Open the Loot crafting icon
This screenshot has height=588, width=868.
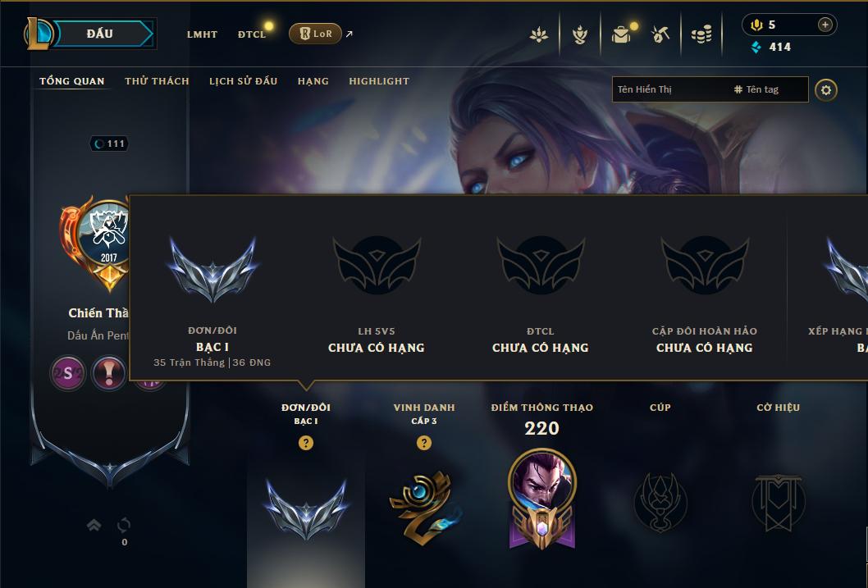tap(660, 34)
